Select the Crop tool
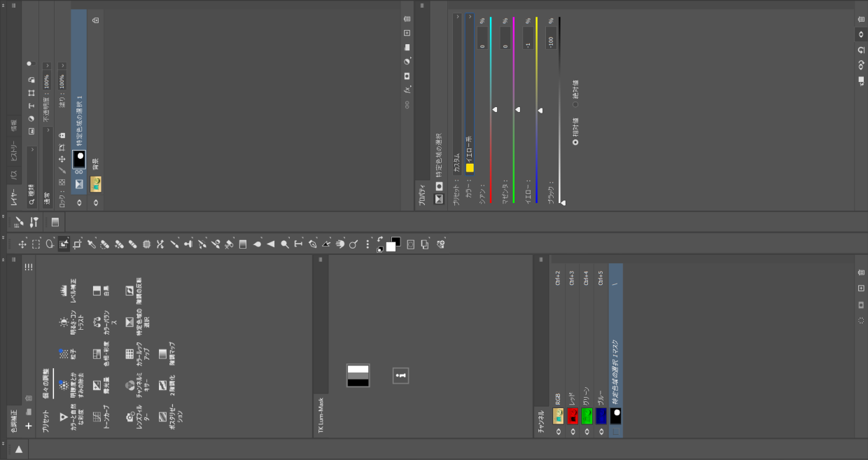The image size is (868, 460). (x=77, y=244)
